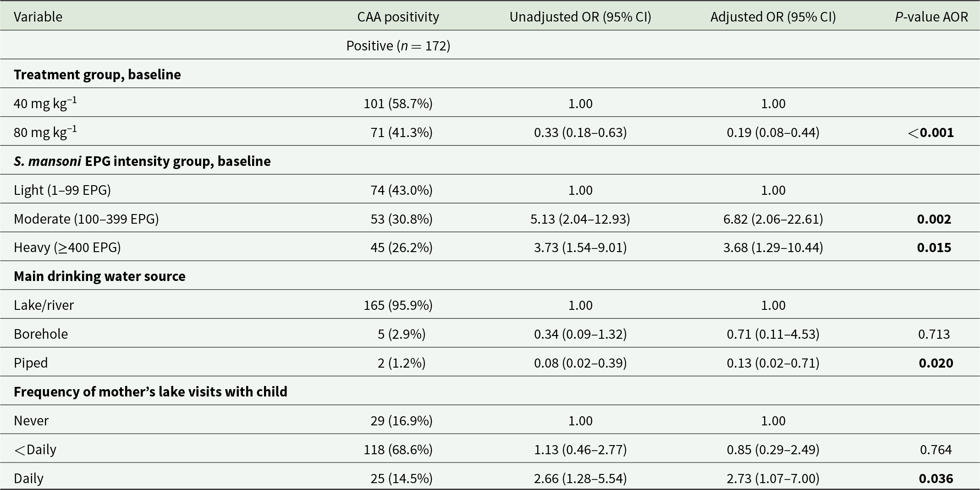Select the 0.036 P-value in Daily row
The height and width of the screenshot is (490, 980).
click(936, 479)
